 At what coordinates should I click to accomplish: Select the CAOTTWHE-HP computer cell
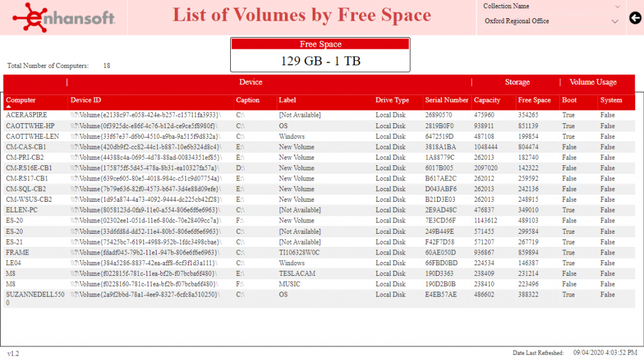(x=30, y=126)
